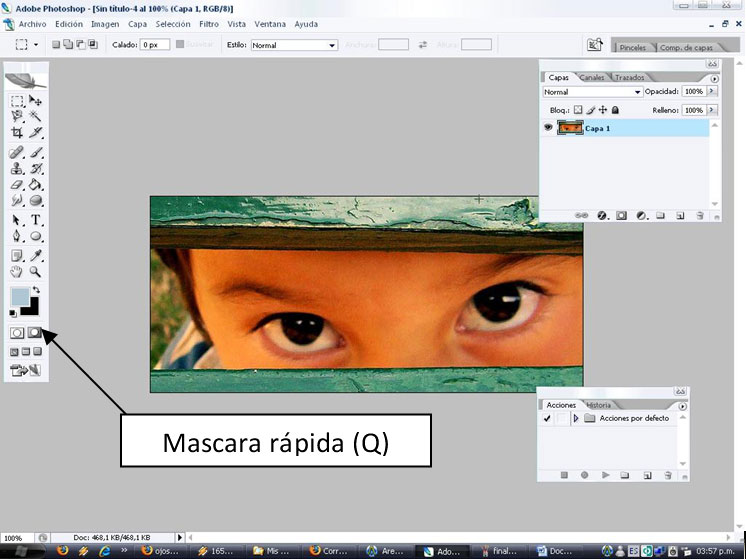This screenshot has width=746, height=559.
Task: Click the Calado feather input field
Action: coord(155,45)
